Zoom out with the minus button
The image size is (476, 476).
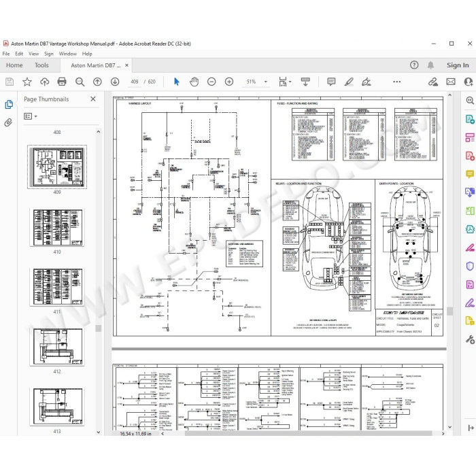click(x=211, y=82)
